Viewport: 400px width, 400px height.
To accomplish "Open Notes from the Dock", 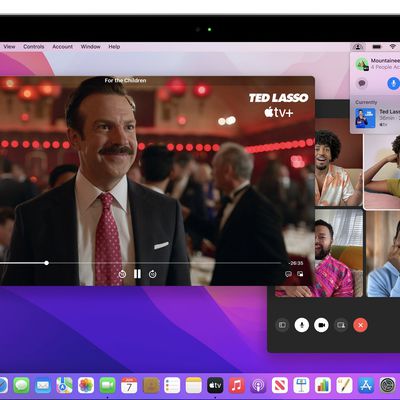I will (194, 386).
